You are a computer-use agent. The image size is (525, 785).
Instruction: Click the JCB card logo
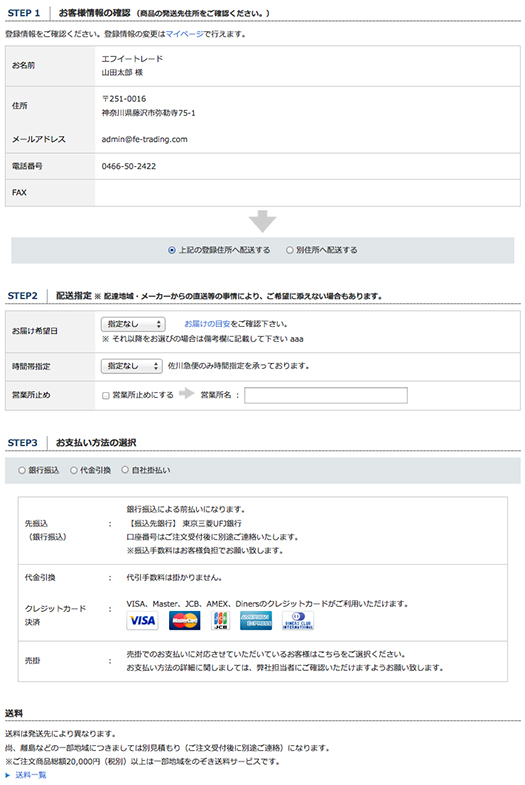(x=220, y=621)
